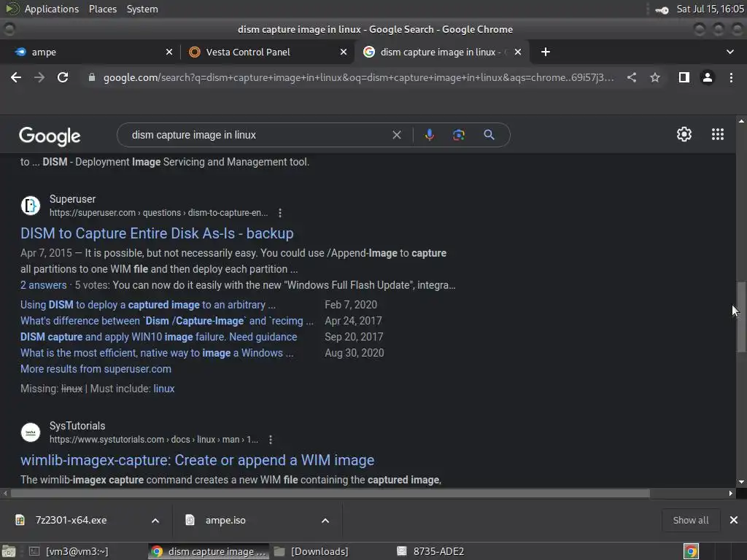Open the tab search dropdown
Image resolution: width=747 pixels, height=560 pixels.
pos(729,52)
